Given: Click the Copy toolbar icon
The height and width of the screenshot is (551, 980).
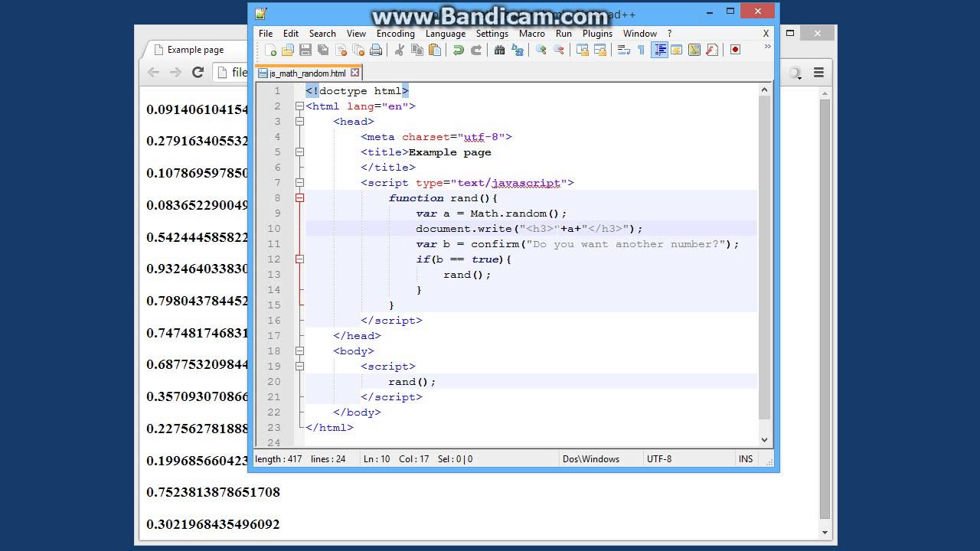Looking at the screenshot, I should [417, 50].
